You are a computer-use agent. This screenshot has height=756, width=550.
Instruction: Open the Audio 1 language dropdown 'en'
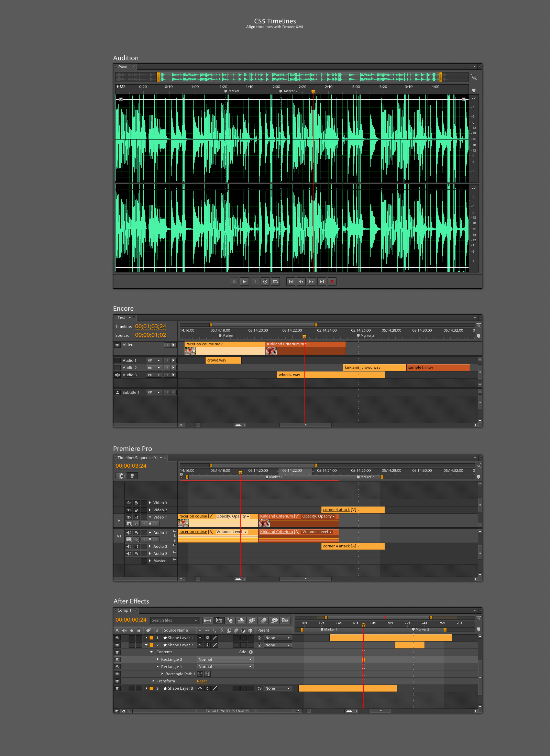pos(154,360)
